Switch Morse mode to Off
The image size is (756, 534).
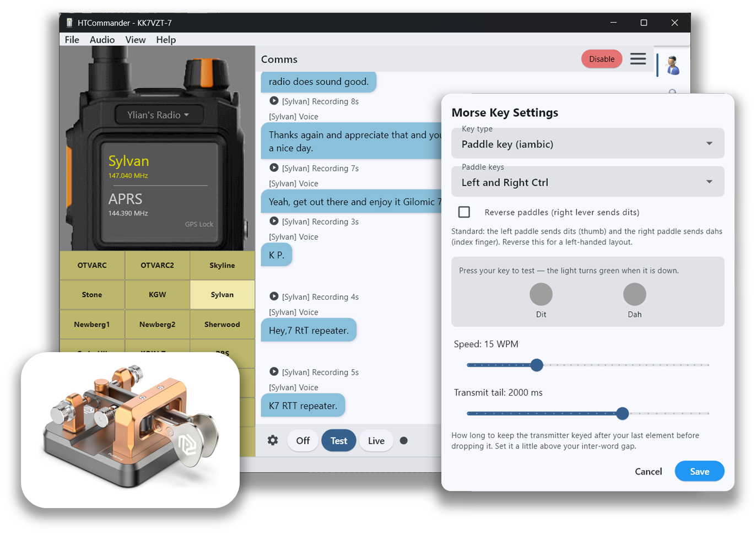pyautogui.click(x=303, y=440)
